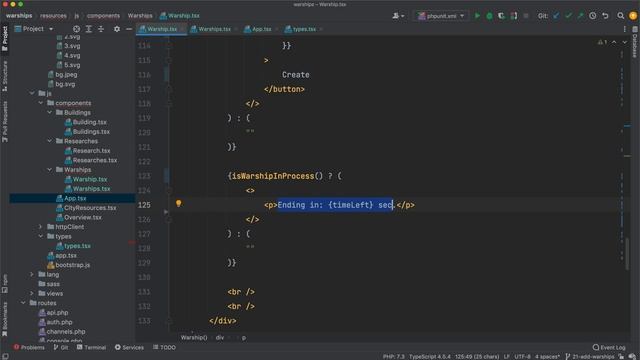Image resolution: width=640 pixels, height=360 pixels.
Task: Click the Git push arrow icon
Action: pyautogui.click(x=580, y=16)
